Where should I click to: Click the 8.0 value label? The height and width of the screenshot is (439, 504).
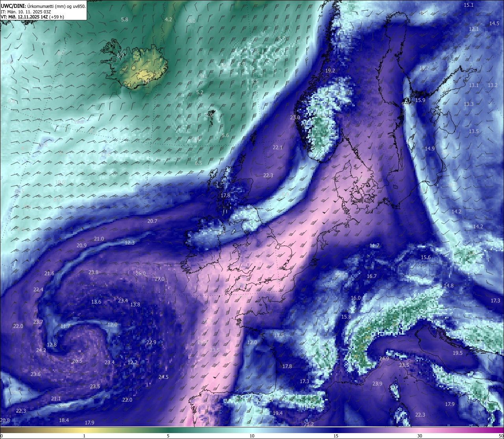pos(192,21)
